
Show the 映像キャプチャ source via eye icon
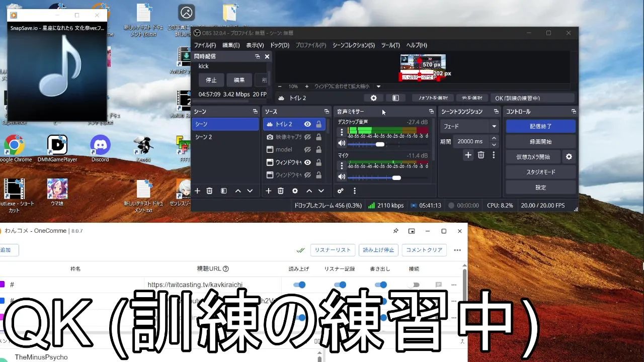pyautogui.click(x=307, y=137)
